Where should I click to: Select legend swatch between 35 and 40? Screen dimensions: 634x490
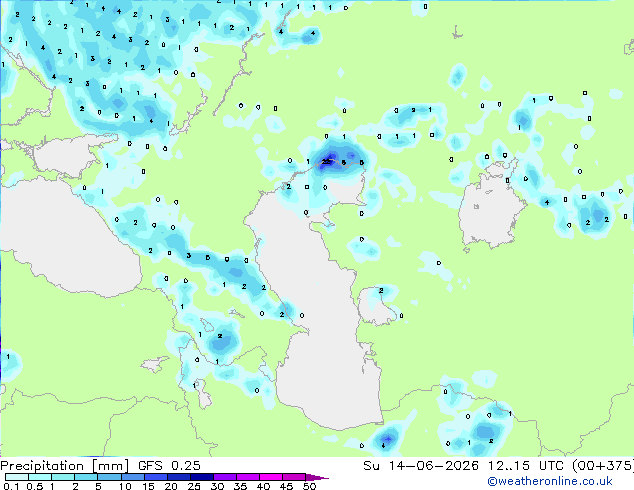click(248, 477)
